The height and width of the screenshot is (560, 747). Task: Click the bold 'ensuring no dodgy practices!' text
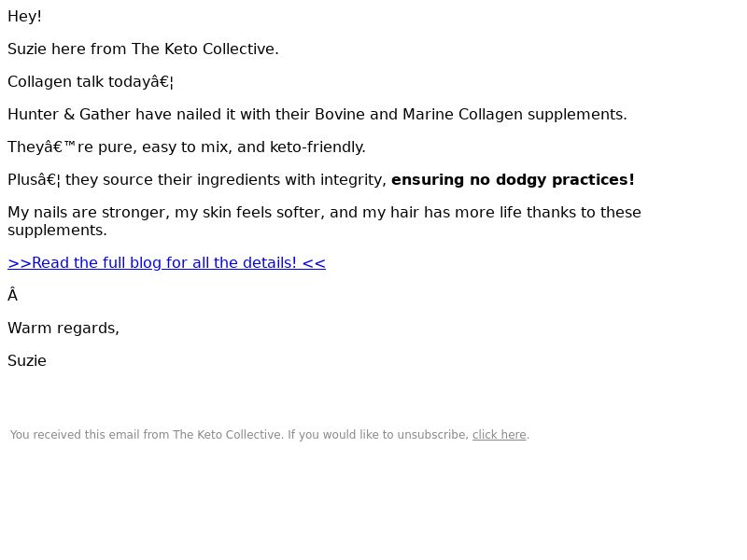point(513,180)
